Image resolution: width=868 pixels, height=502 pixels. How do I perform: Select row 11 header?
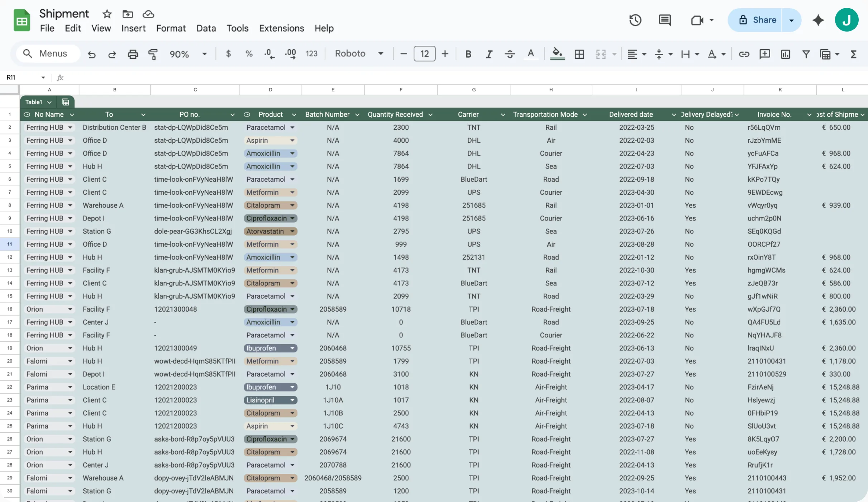pyautogui.click(x=10, y=244)
